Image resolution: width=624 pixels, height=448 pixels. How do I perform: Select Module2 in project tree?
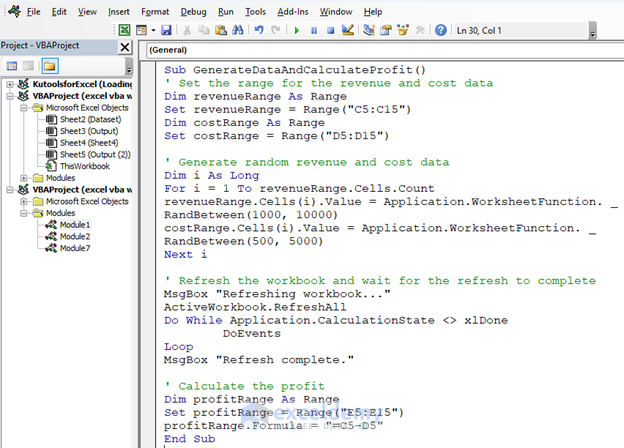pos(75,236)
